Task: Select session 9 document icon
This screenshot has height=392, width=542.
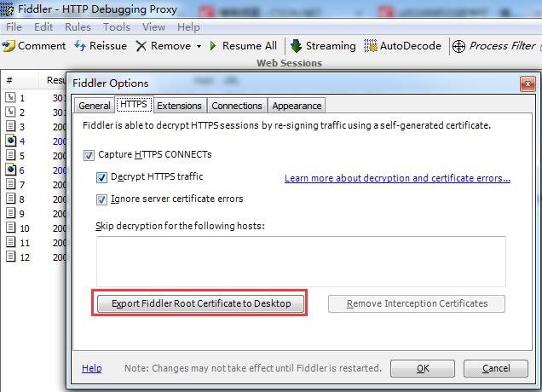Action: (x=11, y=213)
